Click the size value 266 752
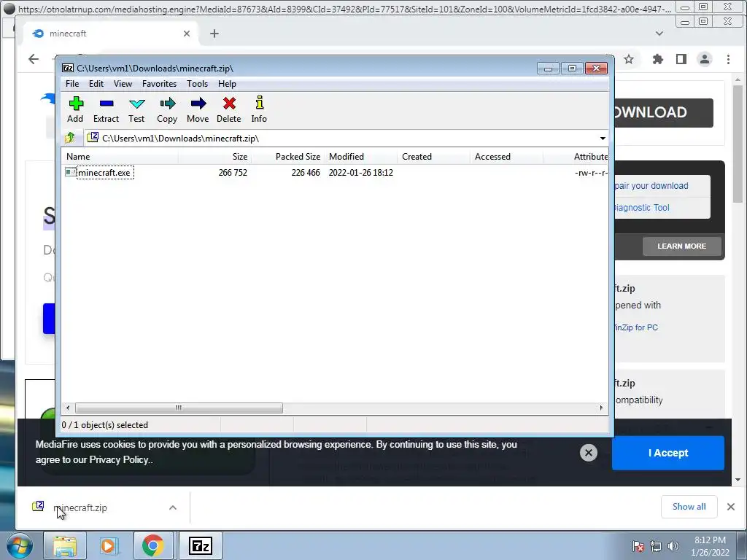Image resolution: width=747 pixels, height=560 pixels. (233, 173)
